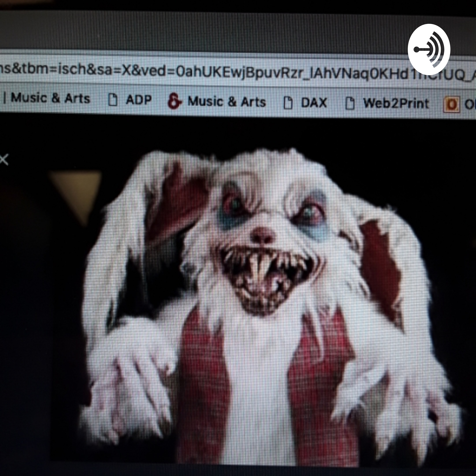This screenshot has height=476, width=476.
Task: Click the page icon beside Web2Print bookmark
Action: coord(350,103)
